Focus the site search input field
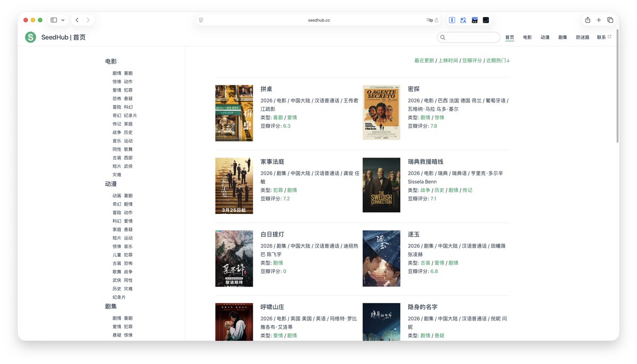 point(469,37)
